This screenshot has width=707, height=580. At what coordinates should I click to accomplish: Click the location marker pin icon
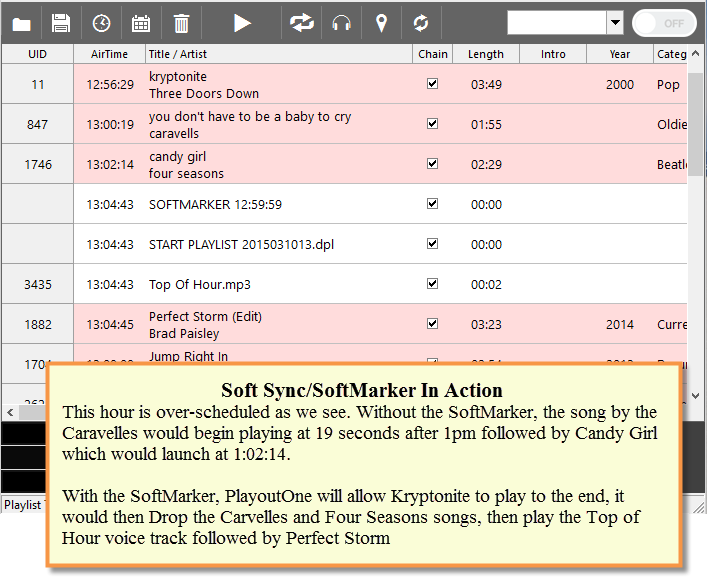click(381, 23)
